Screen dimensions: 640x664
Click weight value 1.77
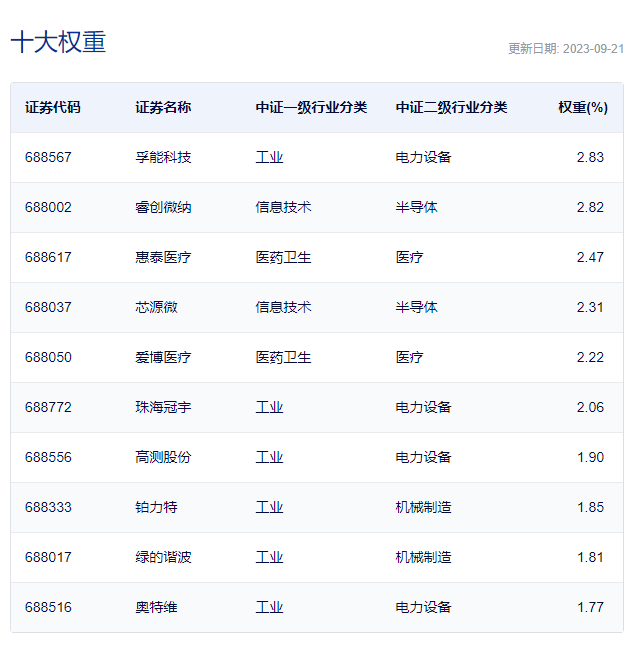tap(590, 607)
